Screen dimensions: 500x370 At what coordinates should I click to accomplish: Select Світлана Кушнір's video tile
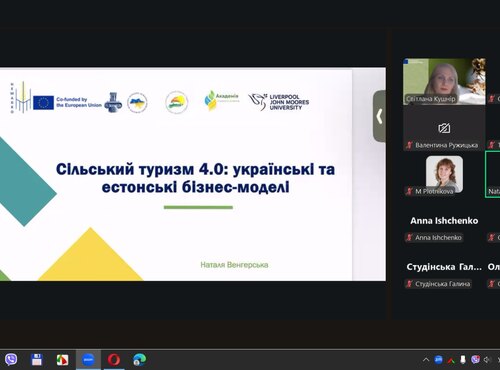[444, 82]
